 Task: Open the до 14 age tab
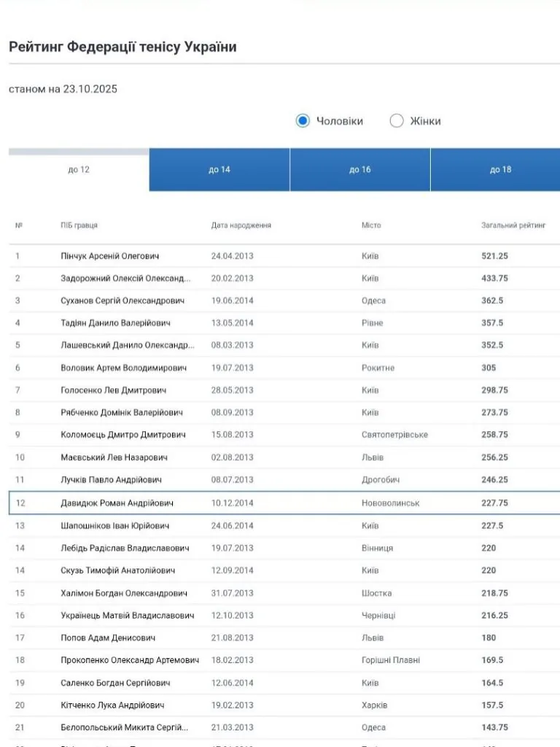[x=219, y=170]
